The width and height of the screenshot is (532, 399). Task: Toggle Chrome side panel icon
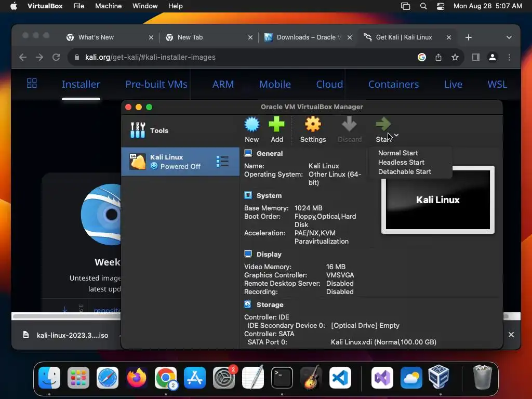pos(476,57)
